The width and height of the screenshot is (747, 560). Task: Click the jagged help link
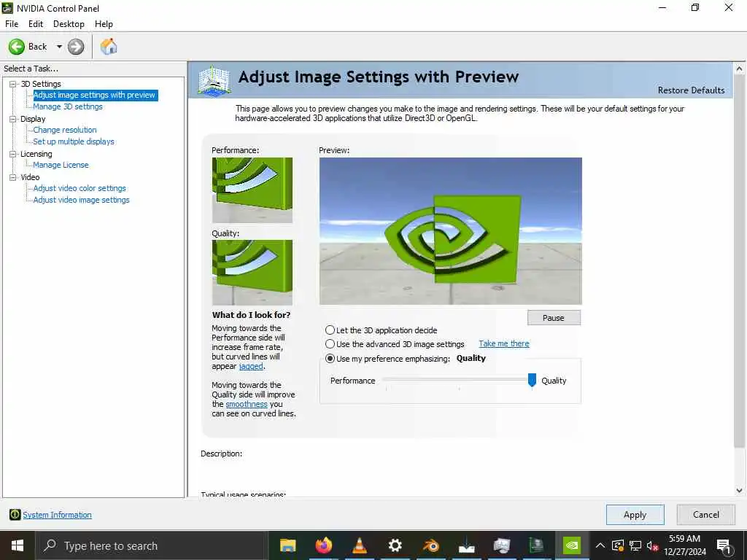click(251, 366)
